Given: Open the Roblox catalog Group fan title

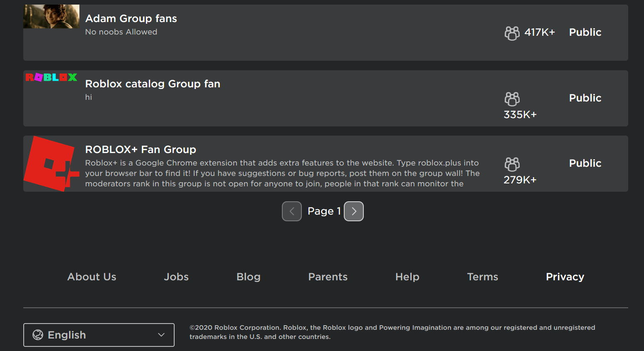Looking at the screenshot, I should pyautogui.click(x=153, y=84).
